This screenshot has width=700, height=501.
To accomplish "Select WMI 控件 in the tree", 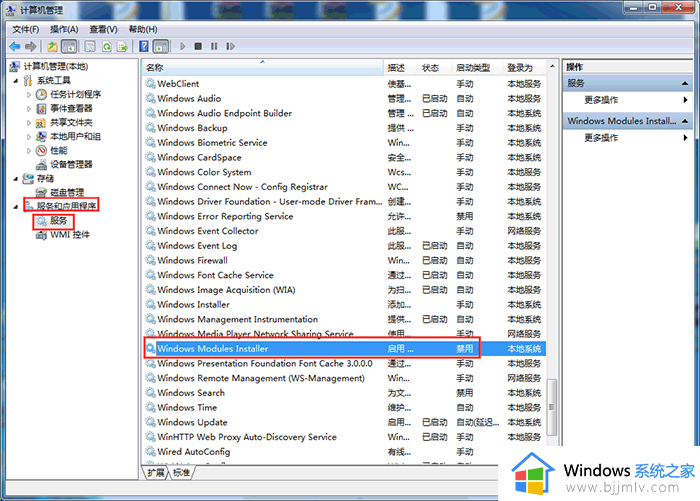I will click(x=69, y=234).
